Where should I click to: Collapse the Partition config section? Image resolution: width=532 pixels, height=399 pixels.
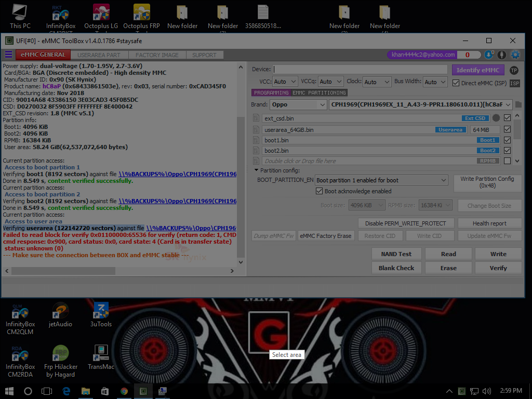point(257,170)
